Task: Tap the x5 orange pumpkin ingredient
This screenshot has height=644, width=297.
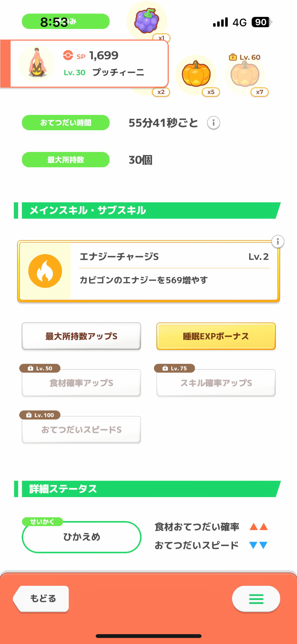Action: (196, 74)
